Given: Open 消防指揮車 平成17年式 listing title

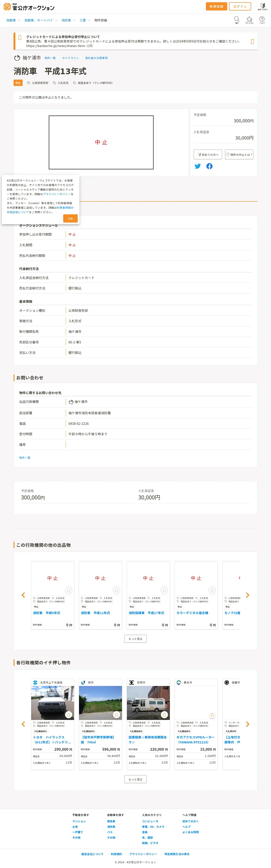Looking at the screenshot, I should (146, 613).
